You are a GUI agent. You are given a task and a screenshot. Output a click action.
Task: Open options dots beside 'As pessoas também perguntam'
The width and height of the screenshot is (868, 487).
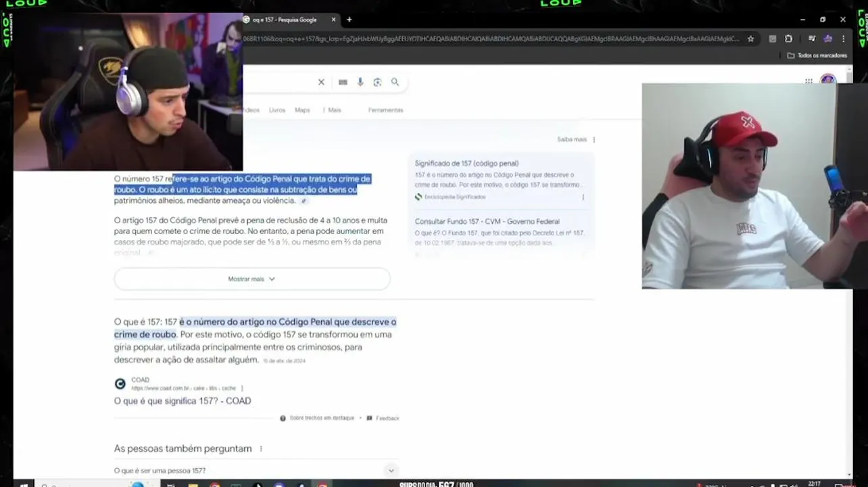point(261,448)
